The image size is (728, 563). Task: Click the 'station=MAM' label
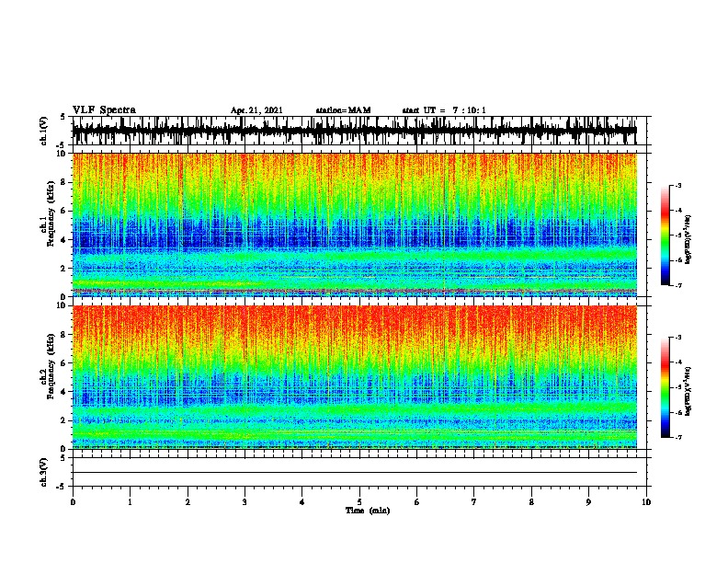[343, 110]
